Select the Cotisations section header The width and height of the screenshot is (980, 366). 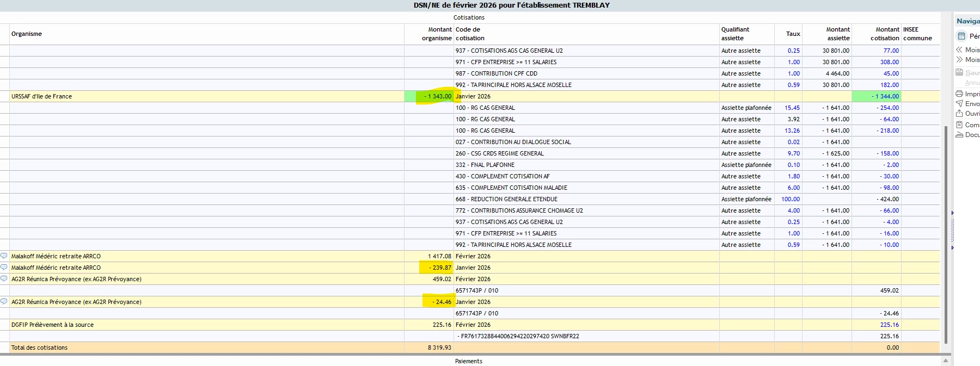[x=469, y=17]
